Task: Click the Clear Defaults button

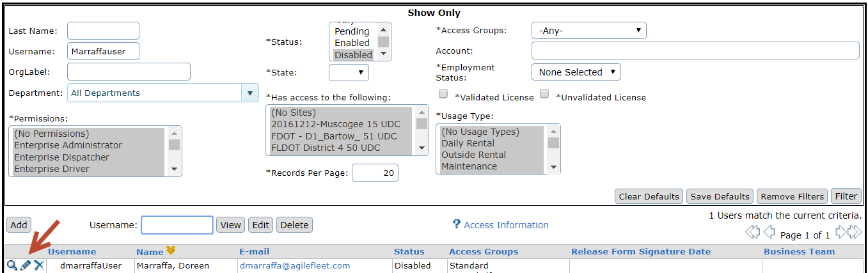Action: point(649,196)
